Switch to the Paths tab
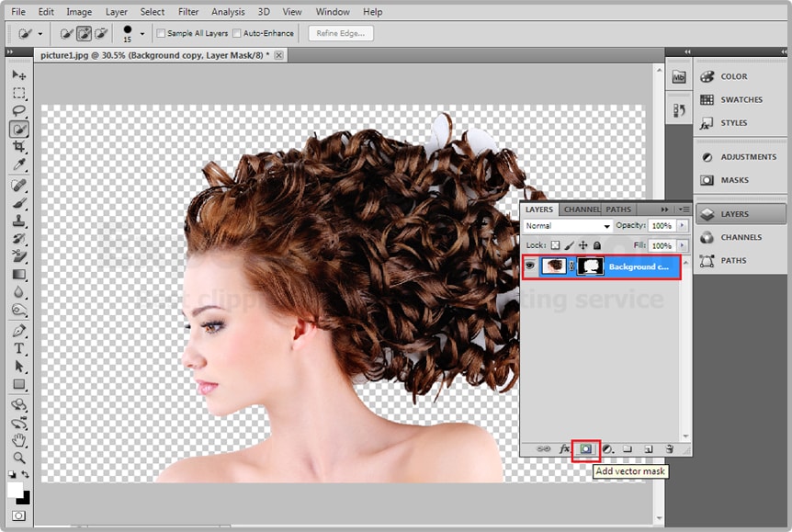 point(618,209)
